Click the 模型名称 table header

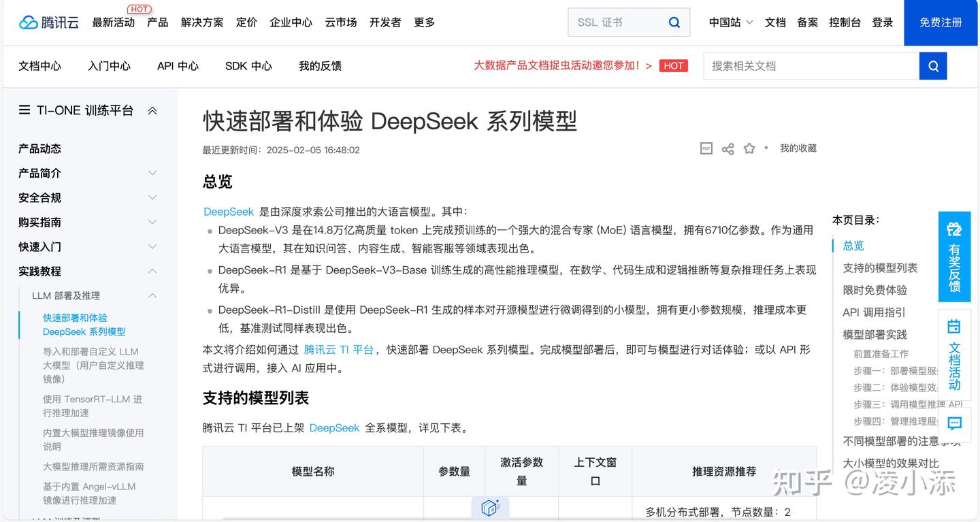coord(313,471)
